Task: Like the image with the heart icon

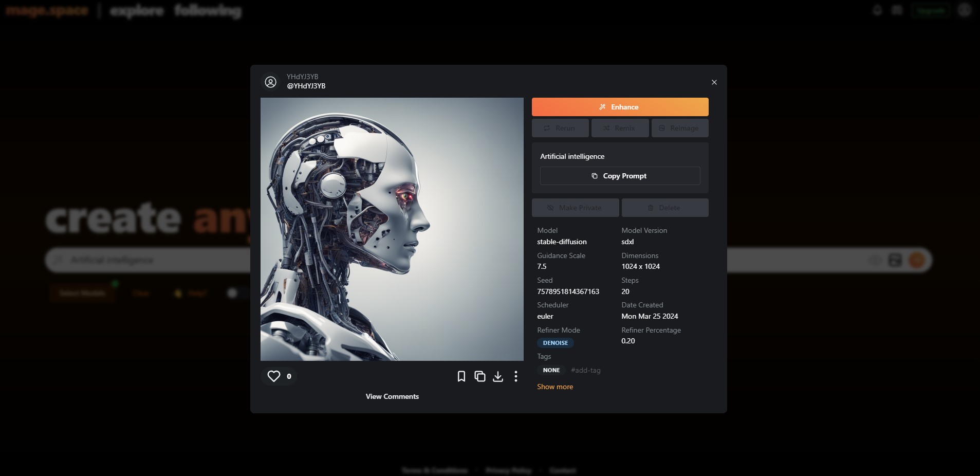Action: coord(274,376)
